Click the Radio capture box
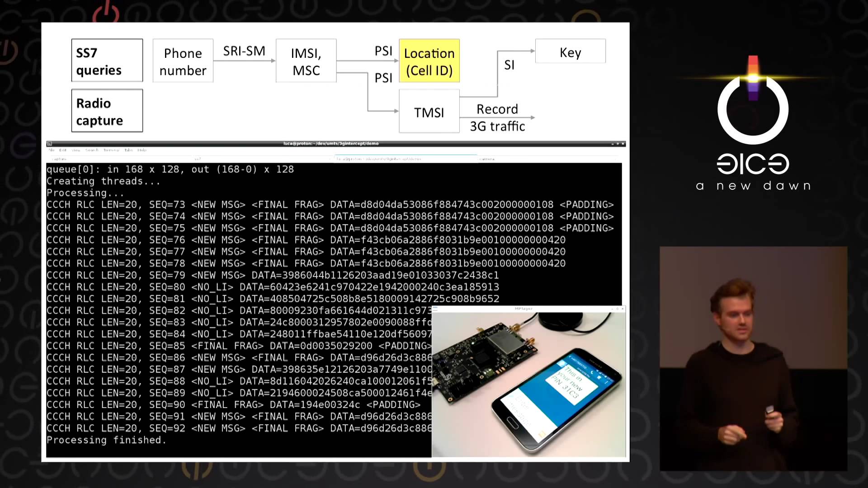 point(107,111)
